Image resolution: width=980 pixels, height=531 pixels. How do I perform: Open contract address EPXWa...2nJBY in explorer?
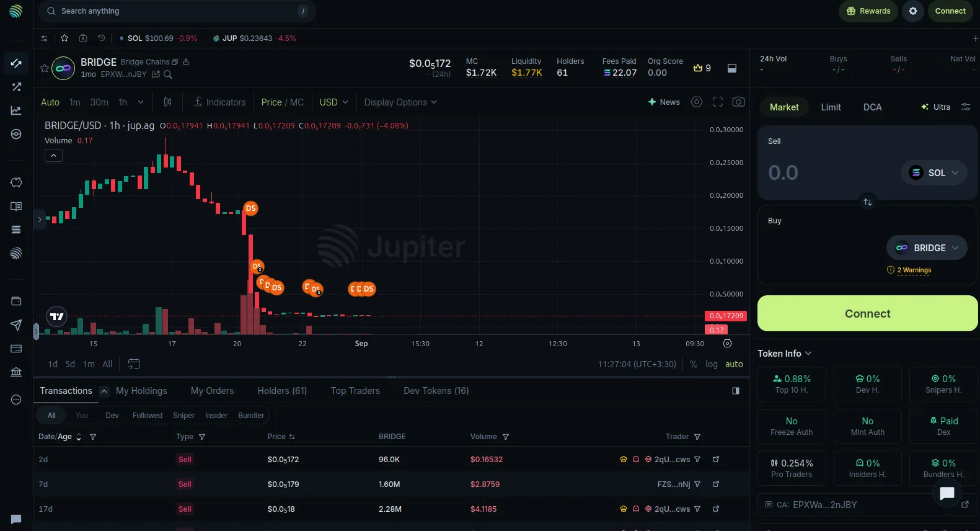965,505
